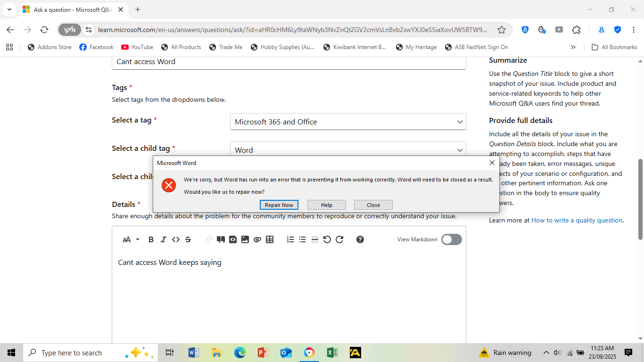Click the taskbar search box
Image resolution: width=644 pixels, height=362 pixels.
click(90, 353)
